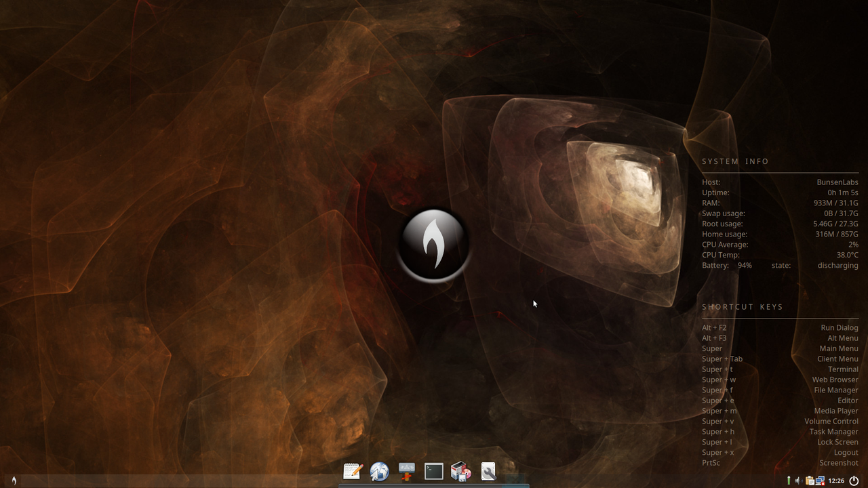Screen dimensions: 868x488
Task: Click the 'Main Menu' shortcut label
Action: [839, 348]
